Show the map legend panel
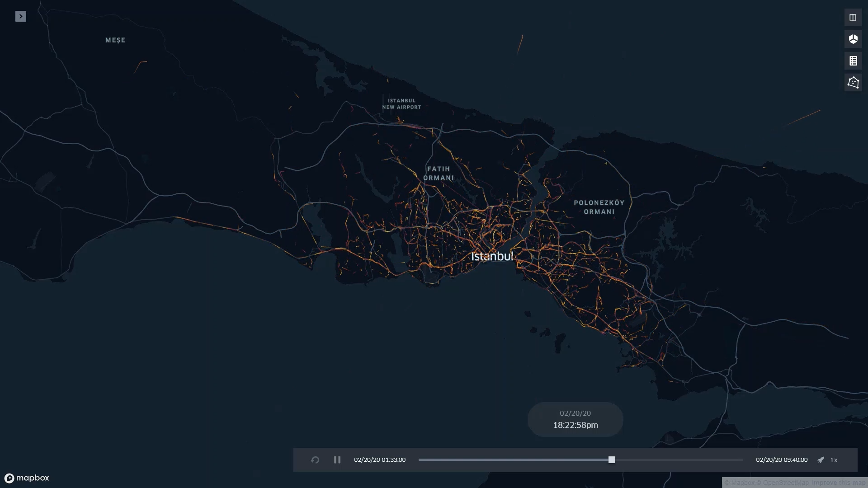Viewport: 868px width, 488px height. pos(853,61)
